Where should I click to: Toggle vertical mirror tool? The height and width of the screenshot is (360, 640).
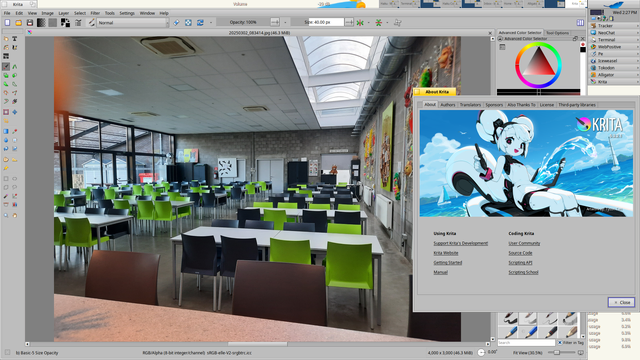point(379,23)
